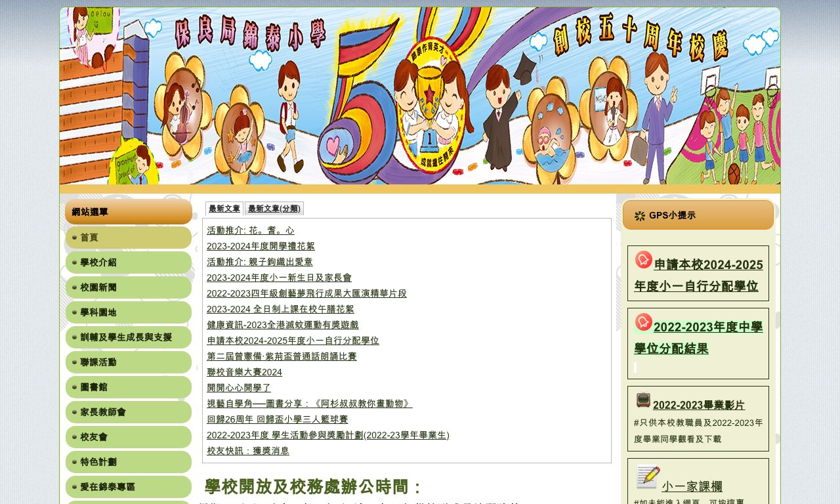The image size is (840, 504).
Task: Click the 50th anniversary school banner image
Action: coord(420,96)
